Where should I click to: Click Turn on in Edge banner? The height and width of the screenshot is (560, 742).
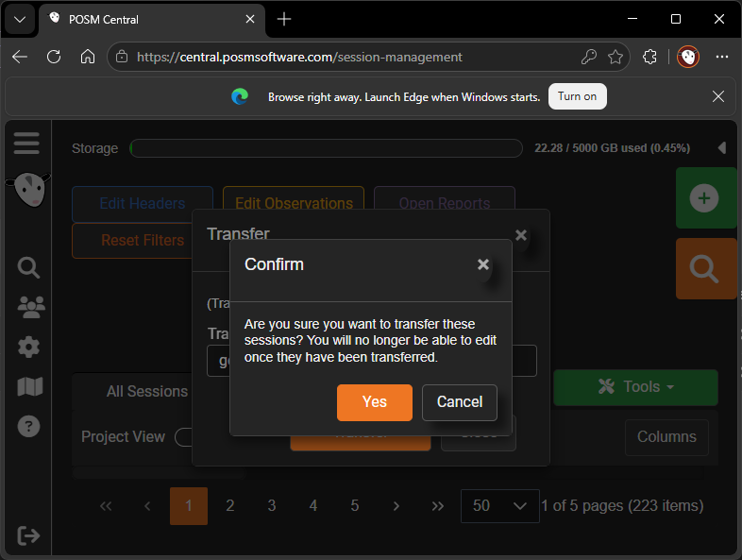pyautogui.click(x=578, y=96)
